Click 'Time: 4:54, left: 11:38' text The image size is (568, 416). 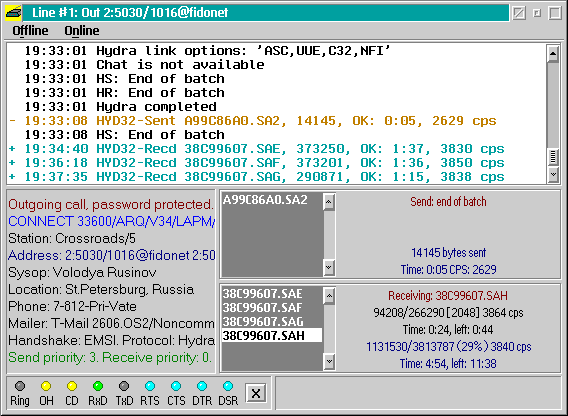pos(448,363)
